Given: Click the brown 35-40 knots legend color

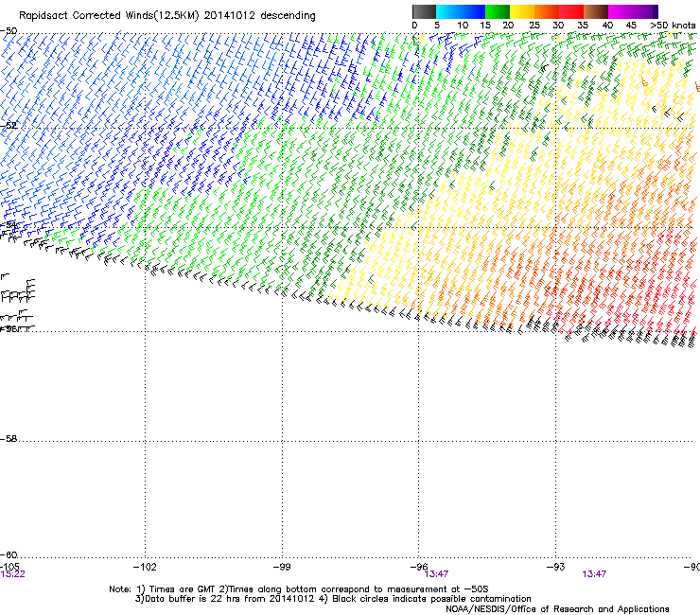Looking at the screenshot, I should [596, 11].
